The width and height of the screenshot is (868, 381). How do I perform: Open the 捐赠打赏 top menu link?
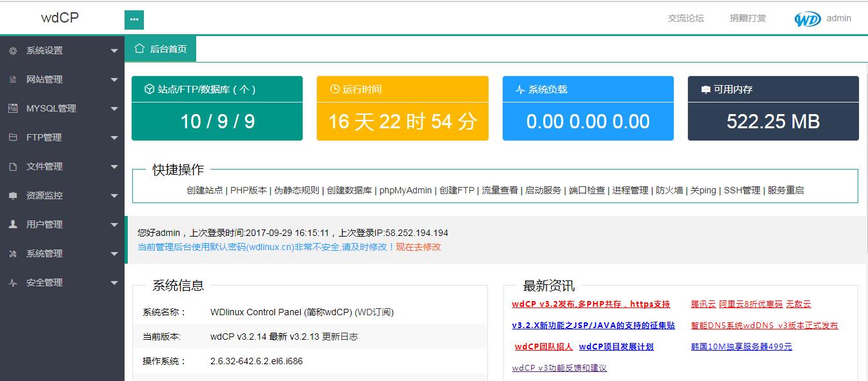pos(747,18)
